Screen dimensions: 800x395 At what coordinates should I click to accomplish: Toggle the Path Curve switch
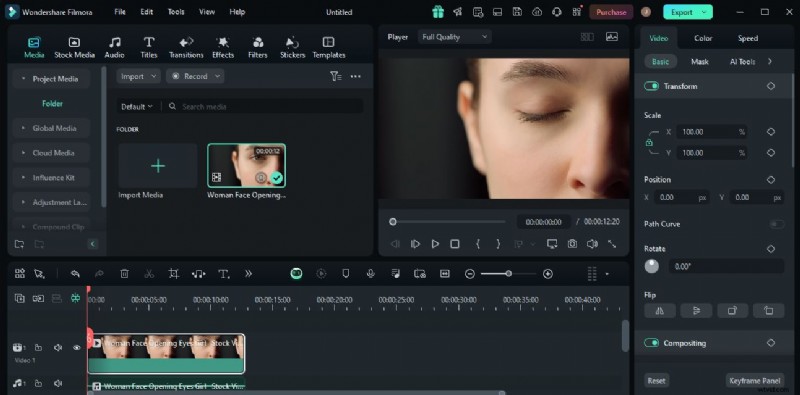(777, 225)
